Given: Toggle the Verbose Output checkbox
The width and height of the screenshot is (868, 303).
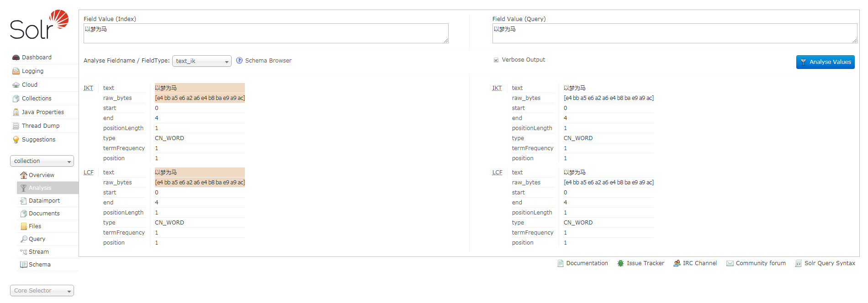Looking at the screenshot, I should click(496, 60).
